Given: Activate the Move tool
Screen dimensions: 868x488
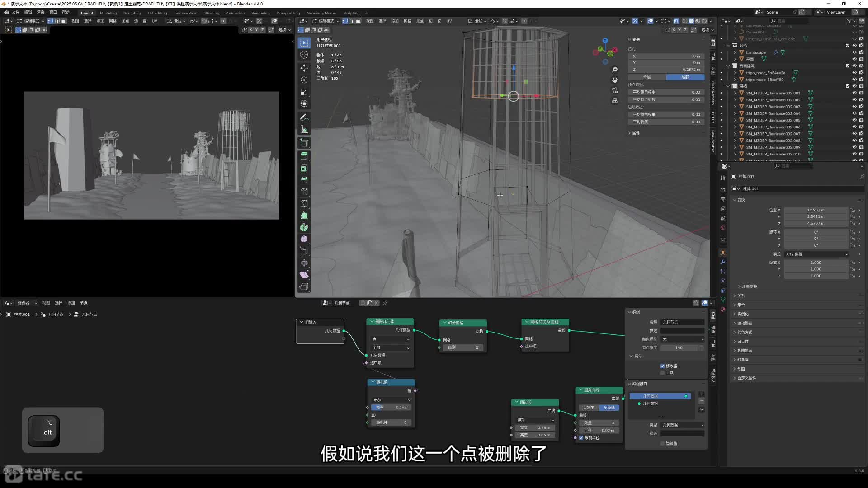Looking at the screenshot, I should click(304, 68).
